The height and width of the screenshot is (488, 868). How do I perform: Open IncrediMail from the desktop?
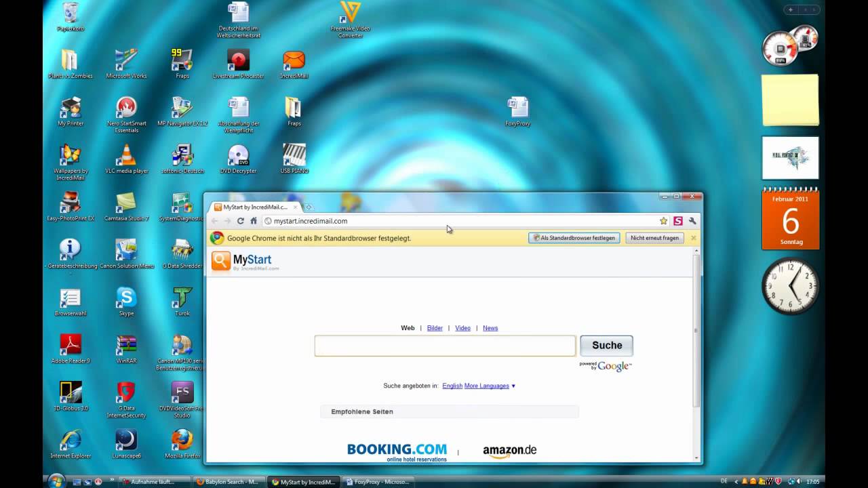tap(294, 64)
